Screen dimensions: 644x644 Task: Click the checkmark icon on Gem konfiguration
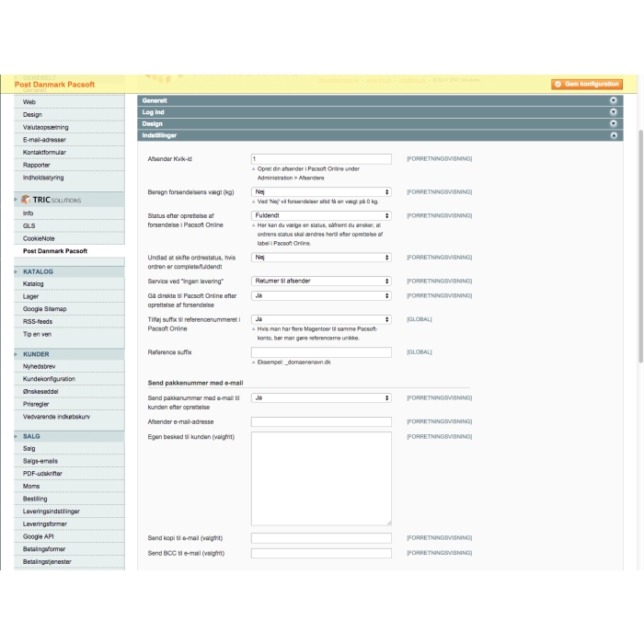(558, 85)
